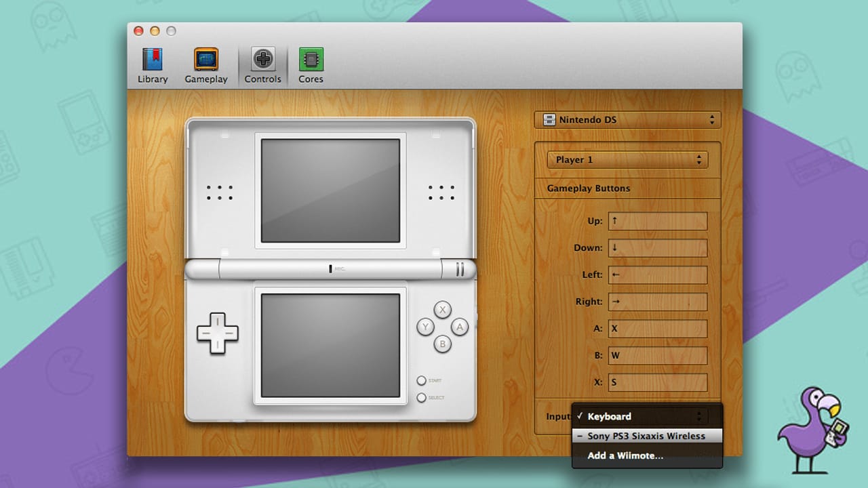The width and height of the screenshot is (868, 488).
Task: Open the Library toolbar icon
Action: 153,66
